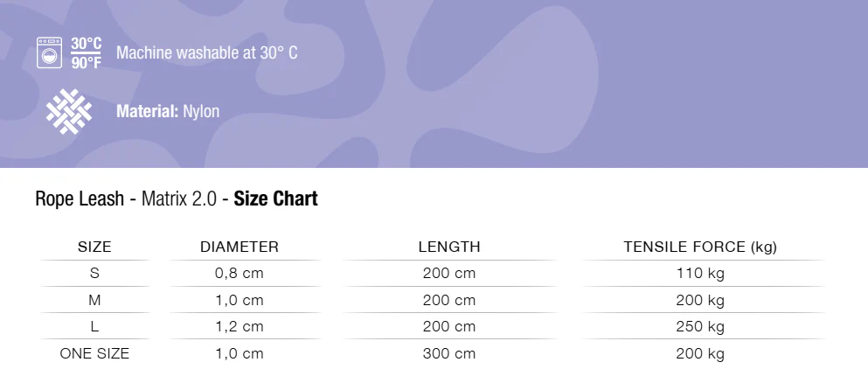
Task: Click the 0,8 cm diameter cell
Action: tap(240, 273)
